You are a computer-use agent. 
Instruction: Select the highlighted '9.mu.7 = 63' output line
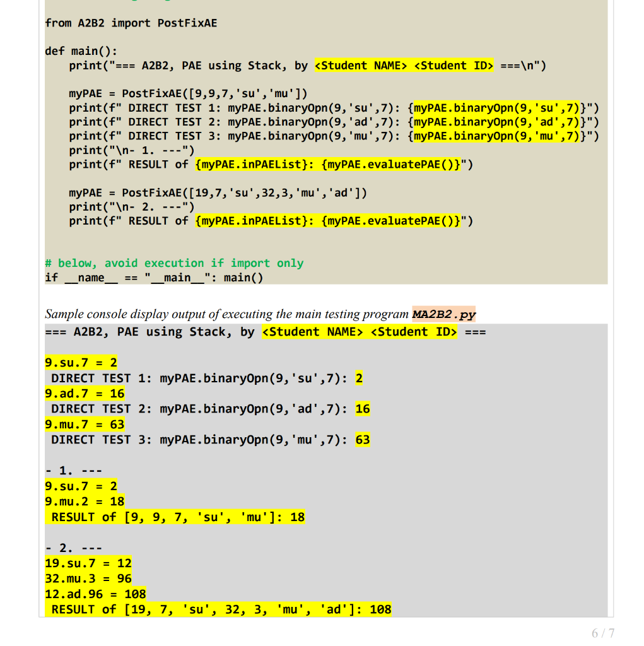(84, 424)
